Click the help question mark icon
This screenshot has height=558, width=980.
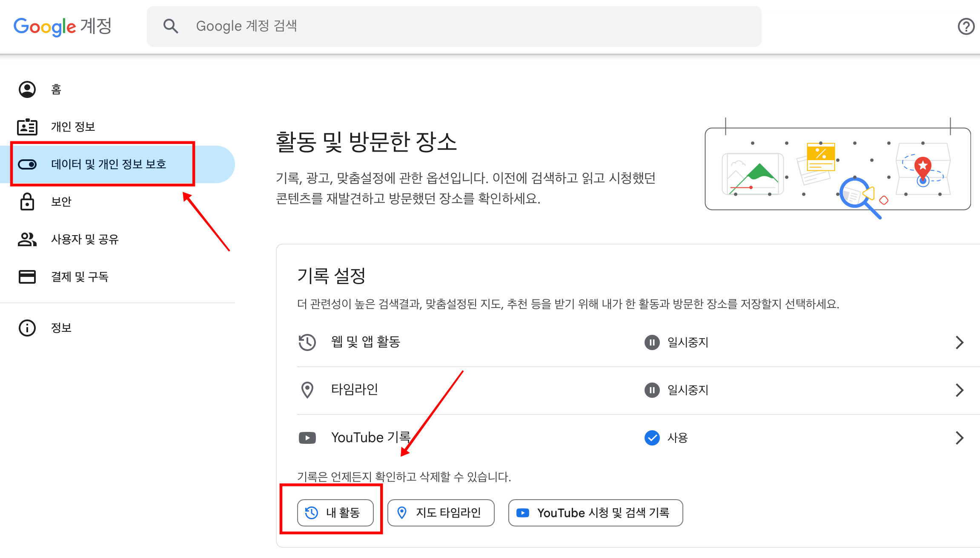tap(966, 26)
